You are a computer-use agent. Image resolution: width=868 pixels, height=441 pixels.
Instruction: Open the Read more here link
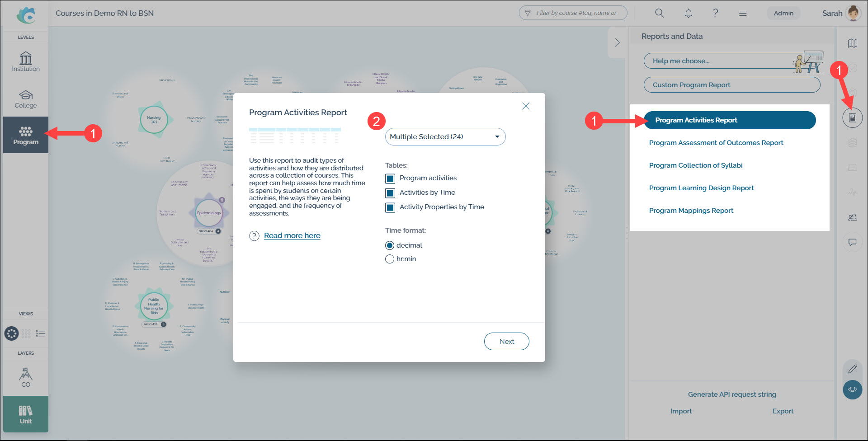point(292,236)
